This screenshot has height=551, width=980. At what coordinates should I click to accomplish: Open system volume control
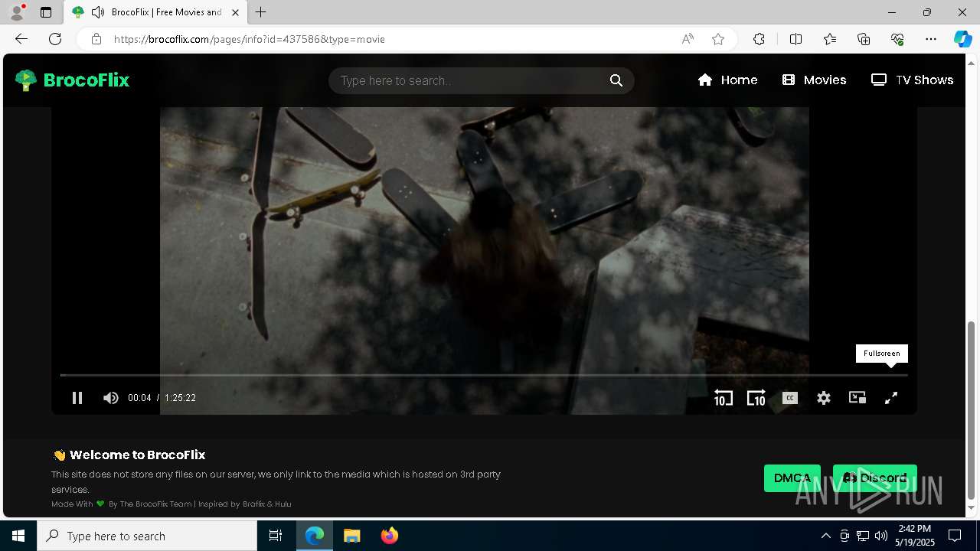coord(881,536)
